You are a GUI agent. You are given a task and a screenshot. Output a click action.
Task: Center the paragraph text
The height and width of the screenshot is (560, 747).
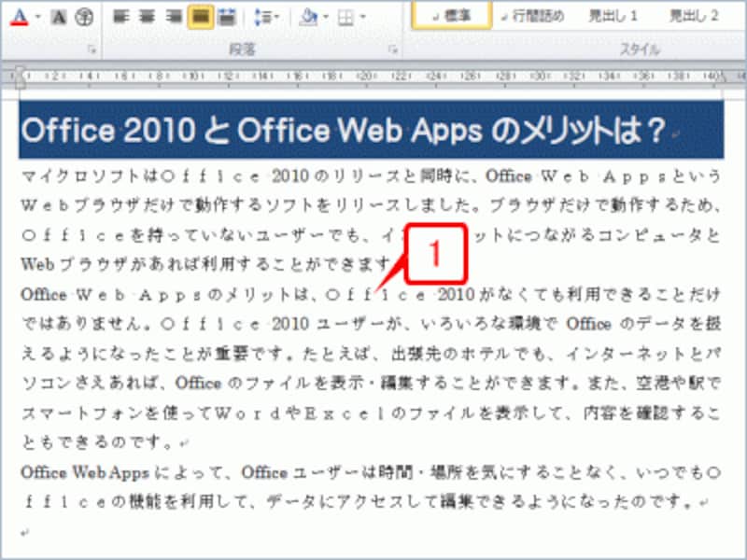(147, 18)
